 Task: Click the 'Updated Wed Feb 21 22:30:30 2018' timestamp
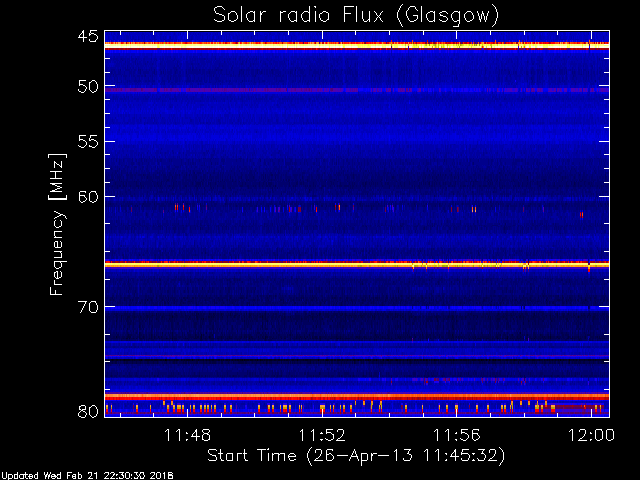[87, 476]
